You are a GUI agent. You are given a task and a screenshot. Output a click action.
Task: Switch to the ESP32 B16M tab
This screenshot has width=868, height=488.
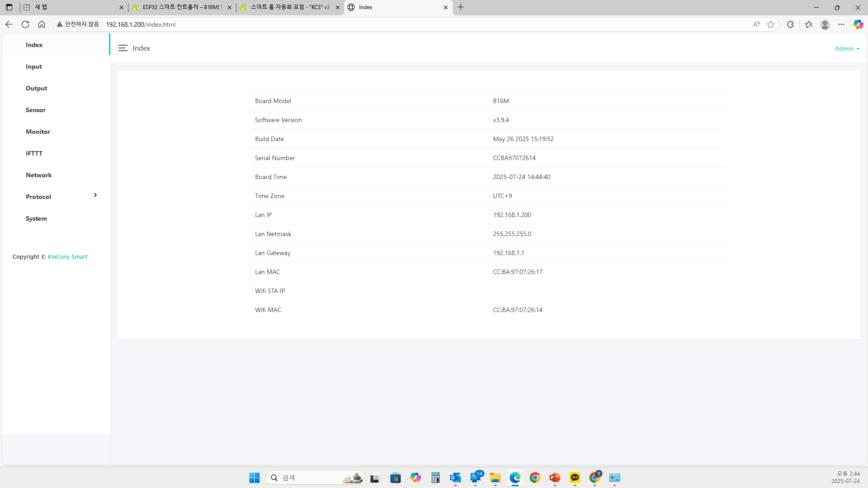(x=182, y=7)
